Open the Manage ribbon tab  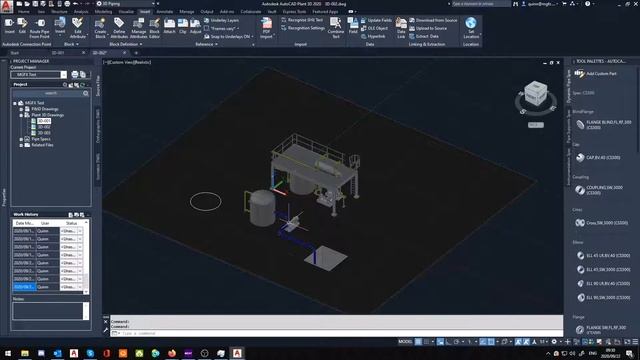(187, 12)
